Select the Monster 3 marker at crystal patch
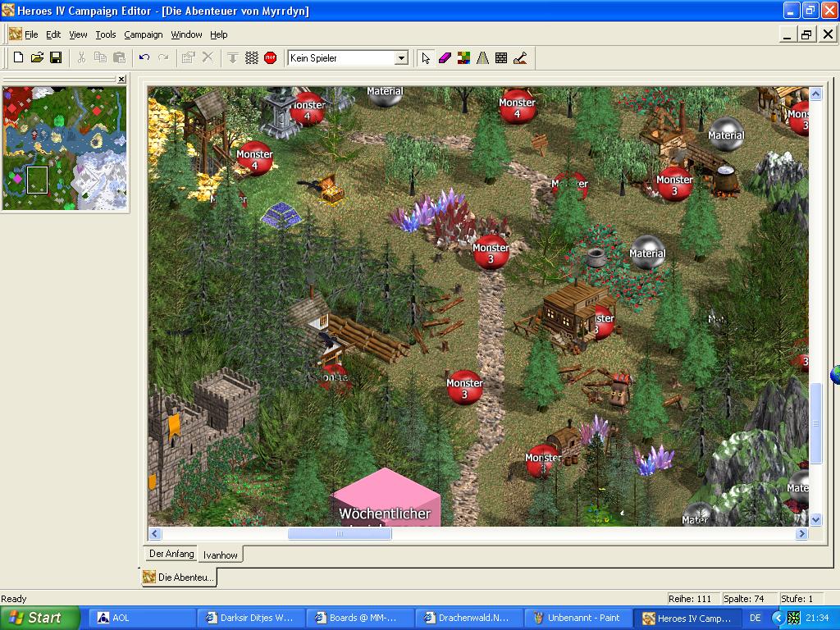Image resolution: width=840 pixels, height=630 pixels. tap(491, 253)
